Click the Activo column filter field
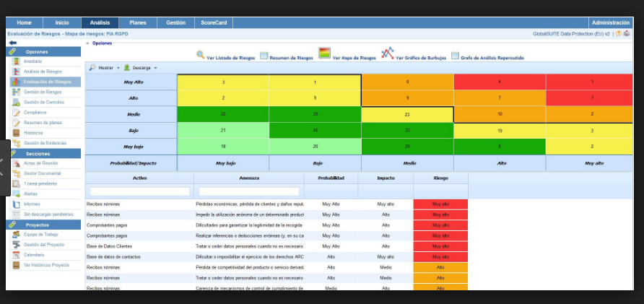 [x=140, y=191]
